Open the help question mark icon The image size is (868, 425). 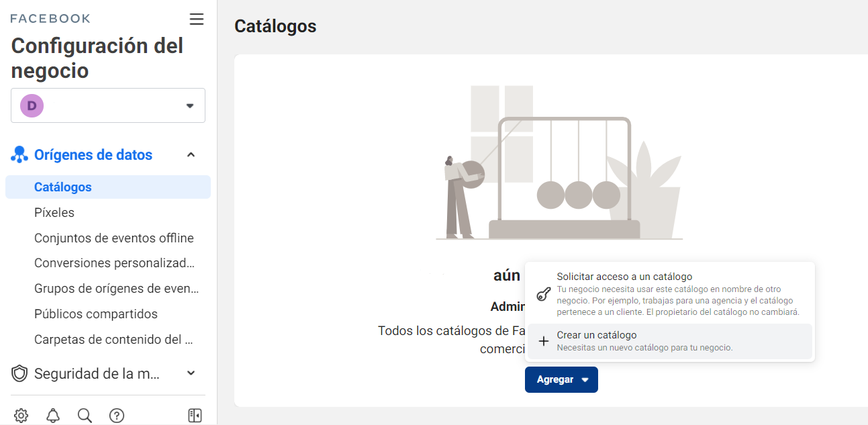pyautogui.click(x=117, y=416)
